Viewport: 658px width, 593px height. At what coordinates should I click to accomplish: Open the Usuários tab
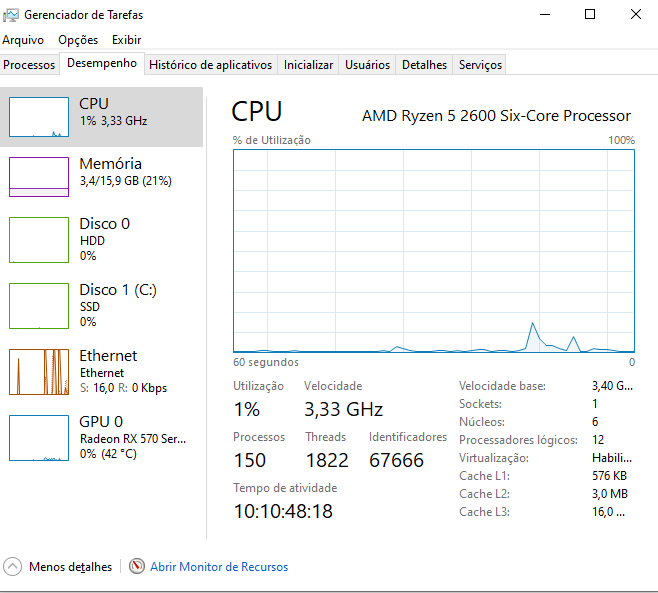pos(367,65)
